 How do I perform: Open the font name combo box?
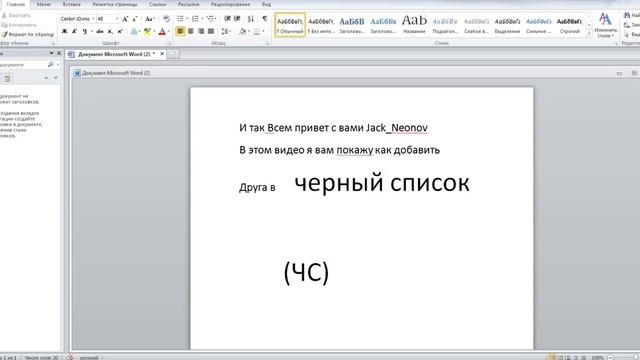[x=78, y=19]
